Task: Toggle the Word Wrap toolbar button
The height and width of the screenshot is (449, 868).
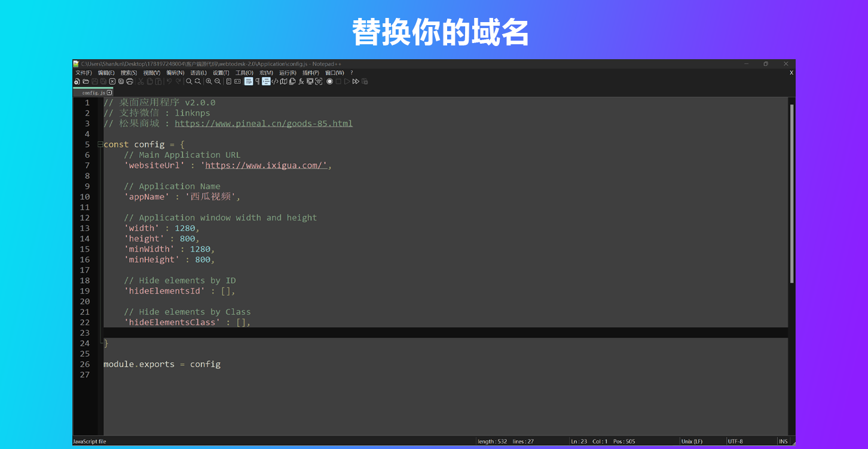Action: tap(248, 81)
